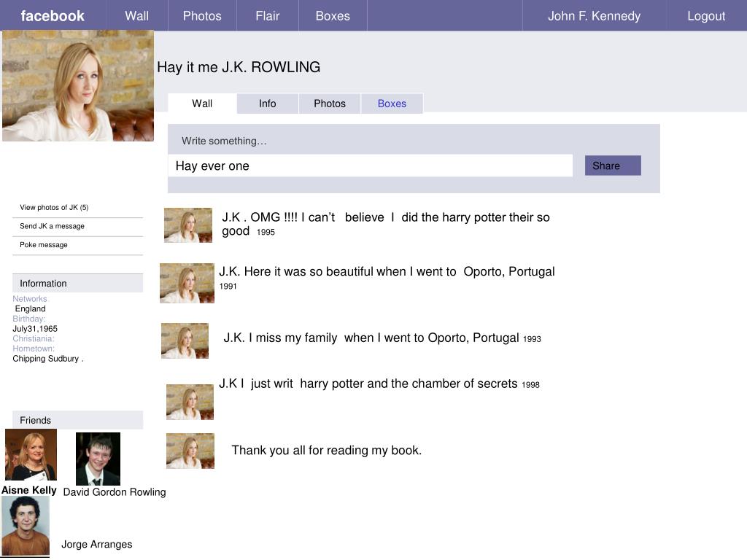
Task: Click the 'OMG !!!! I can't believe' post text
Action: 386,224
